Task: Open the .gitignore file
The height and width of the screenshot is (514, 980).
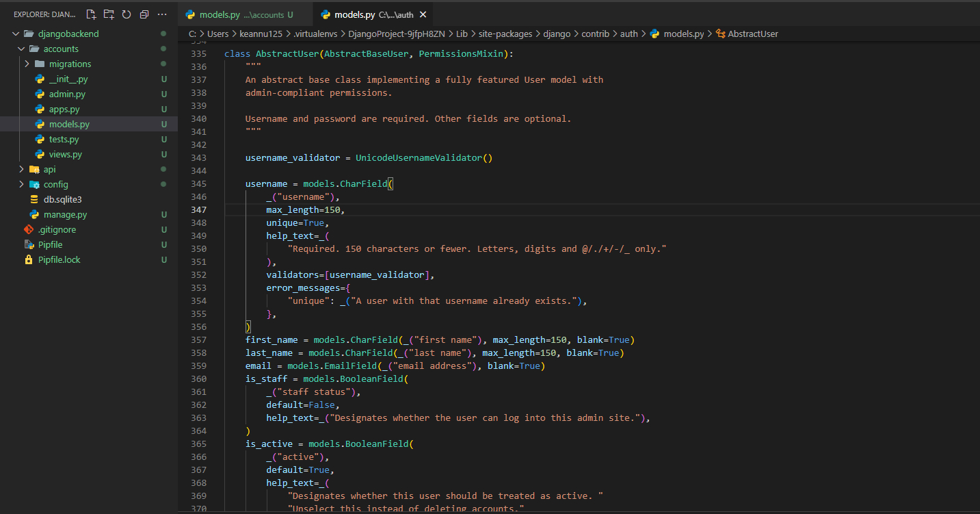Action: tap(57, 229)
